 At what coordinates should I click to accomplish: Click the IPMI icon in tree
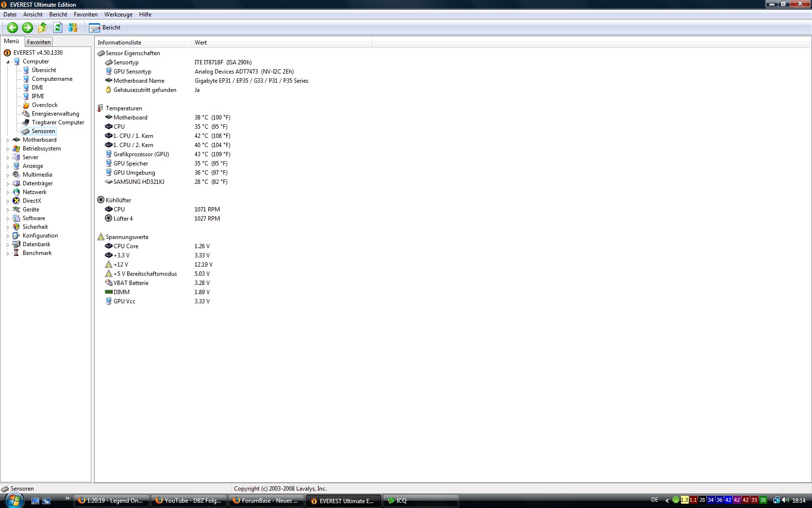click(26, 96)
